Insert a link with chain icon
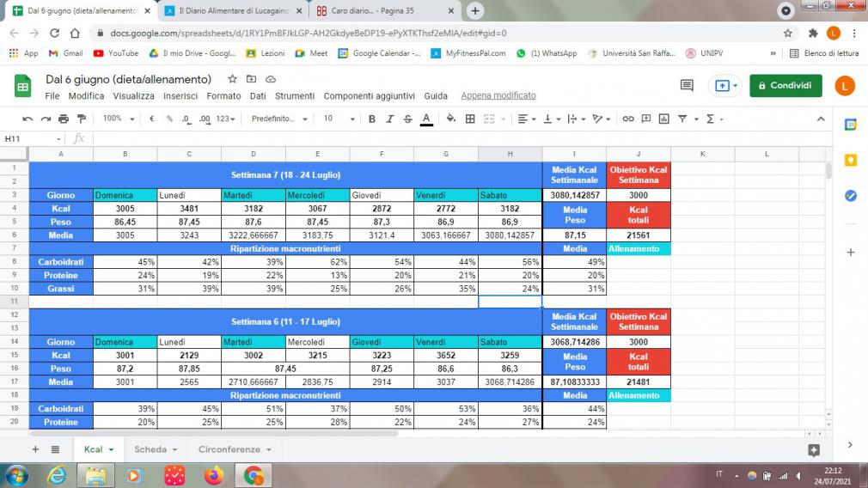Viewport: 868px width, 488px height. (628, 119)
